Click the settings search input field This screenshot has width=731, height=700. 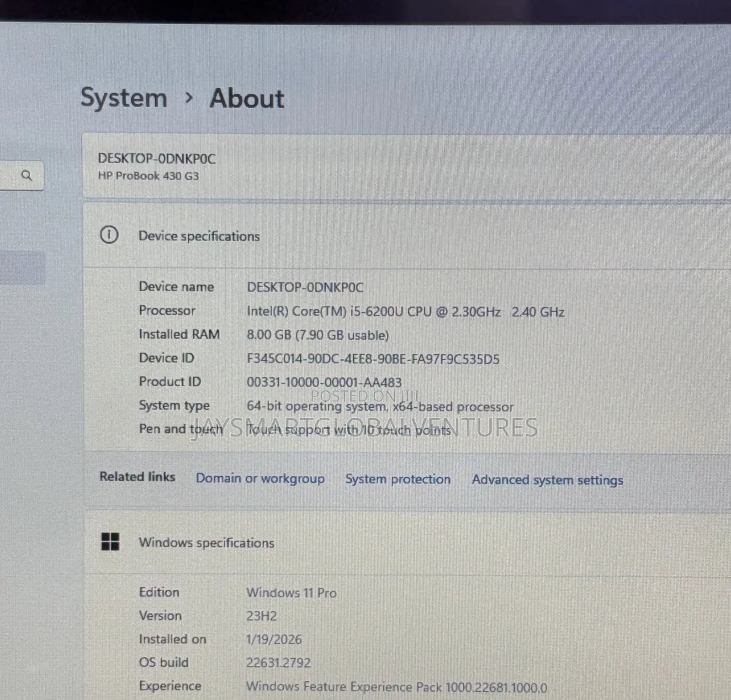pyautogui.click(x=22, y=175)
